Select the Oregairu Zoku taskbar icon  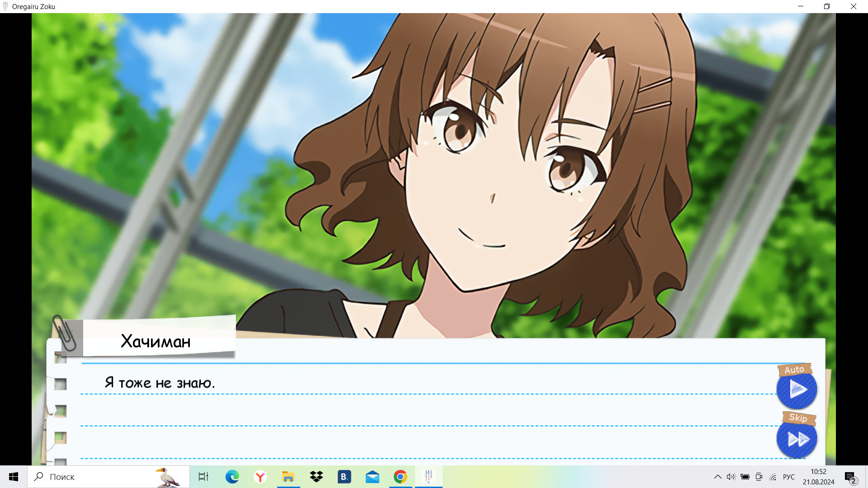(x=429, y=477)
